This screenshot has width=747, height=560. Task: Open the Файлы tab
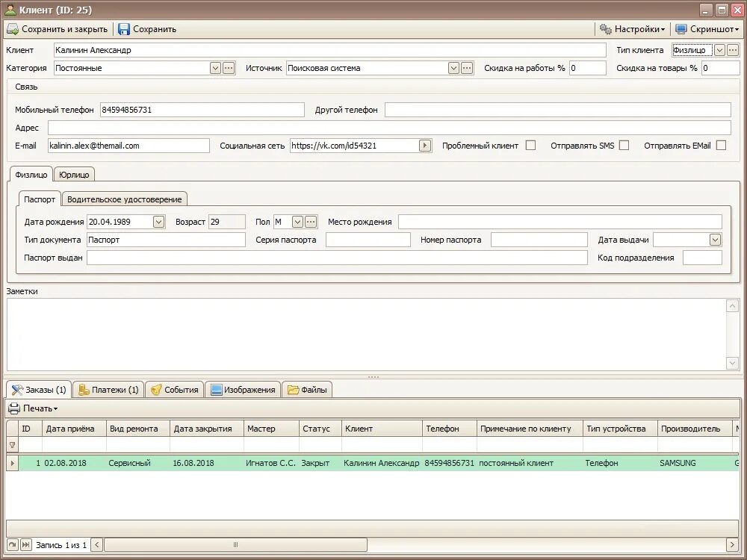[x=307, y=390]
